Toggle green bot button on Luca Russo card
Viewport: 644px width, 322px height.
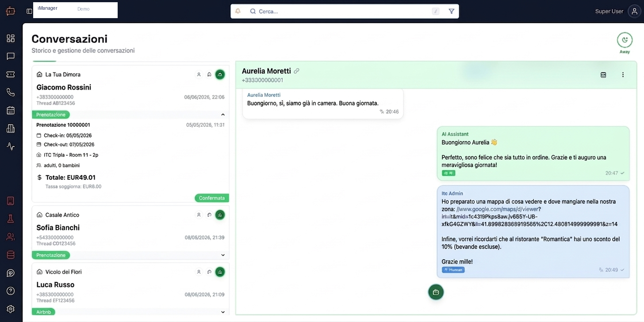tap(220, 272)
